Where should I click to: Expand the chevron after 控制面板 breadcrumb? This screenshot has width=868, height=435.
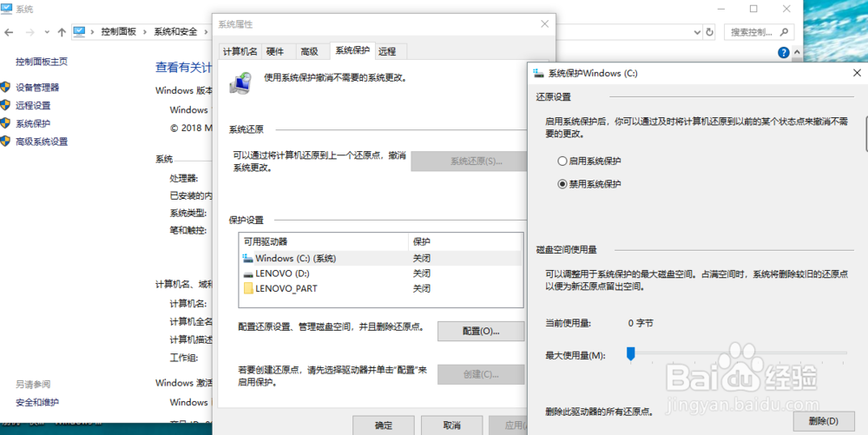pyautogui.click(x=145, y=32)
